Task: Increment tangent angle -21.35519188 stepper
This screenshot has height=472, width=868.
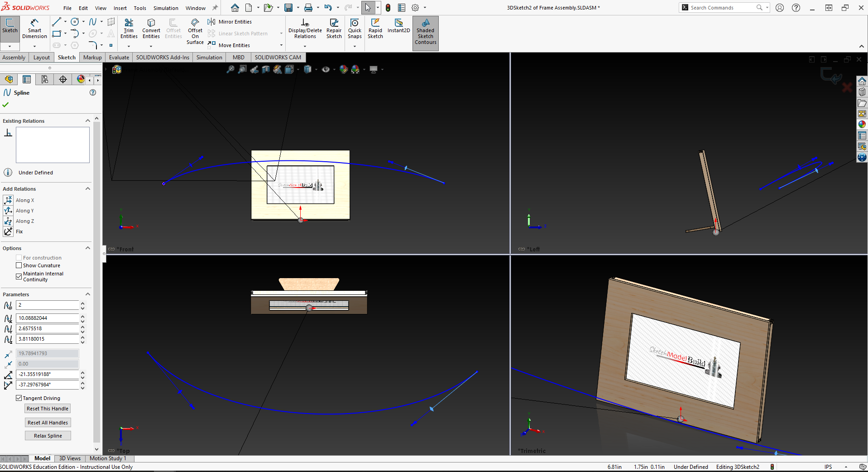Action: pyautogui.click(x=82, y=372)
